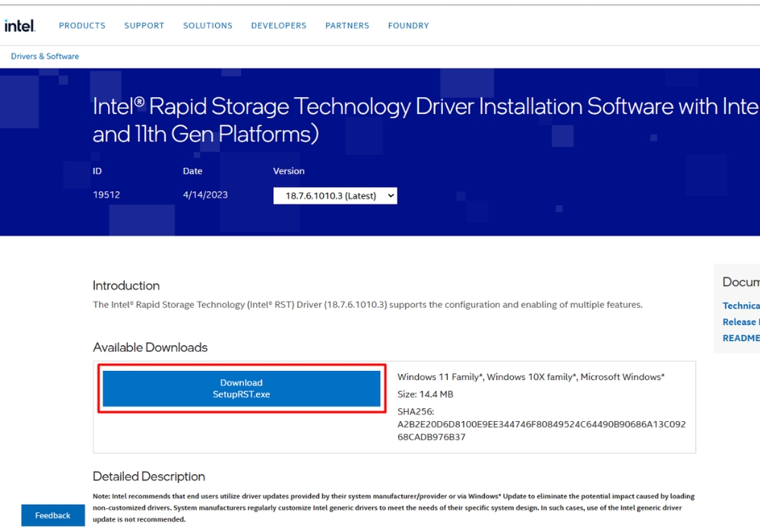Click the Intel logo
The image size is (760, 532).
pos(20,26)
